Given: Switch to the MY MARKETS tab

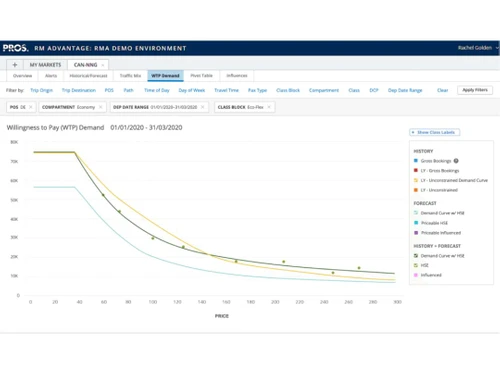Looking at the screenshot, I should (x=45, y=65).
